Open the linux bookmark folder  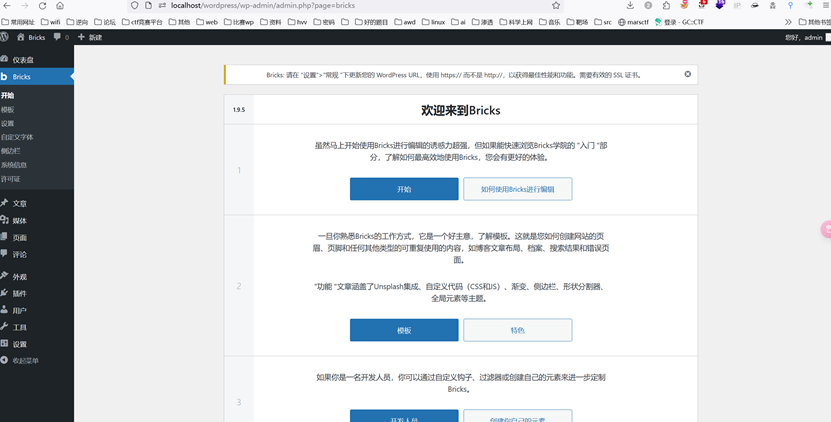tap(433, 22)
